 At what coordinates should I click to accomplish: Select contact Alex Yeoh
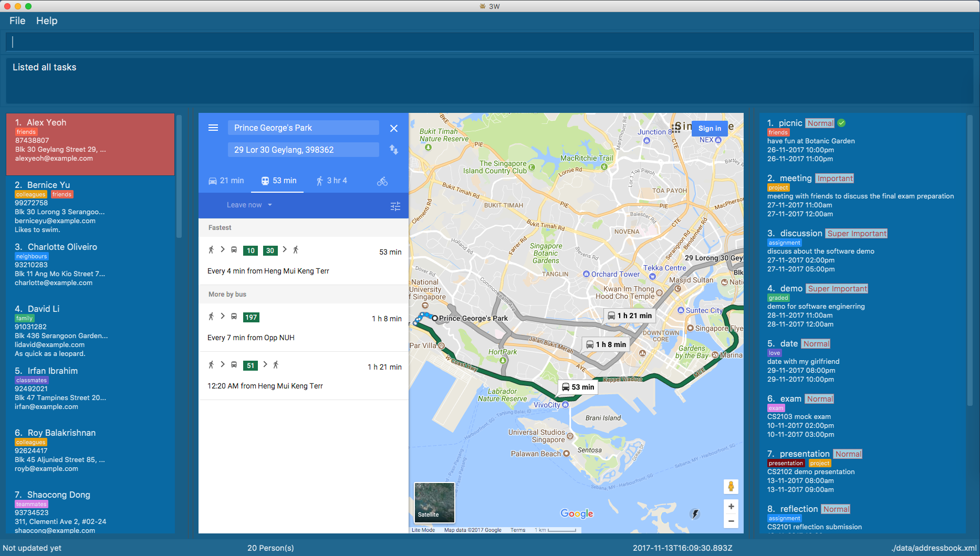click(90, 144)
